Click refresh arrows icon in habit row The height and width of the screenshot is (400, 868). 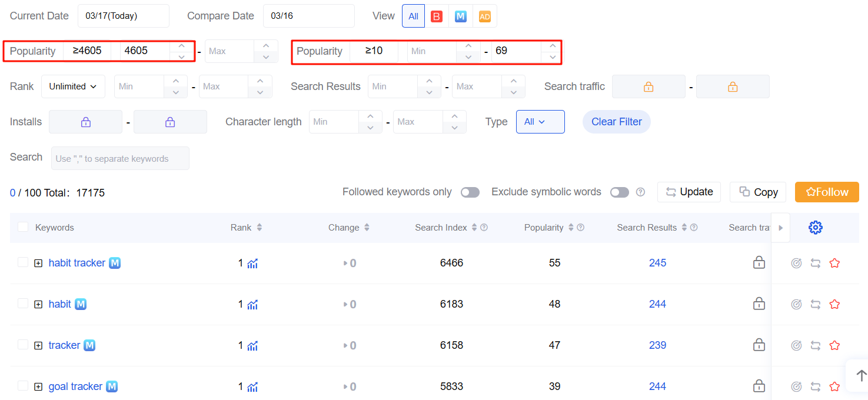(816, 304)
